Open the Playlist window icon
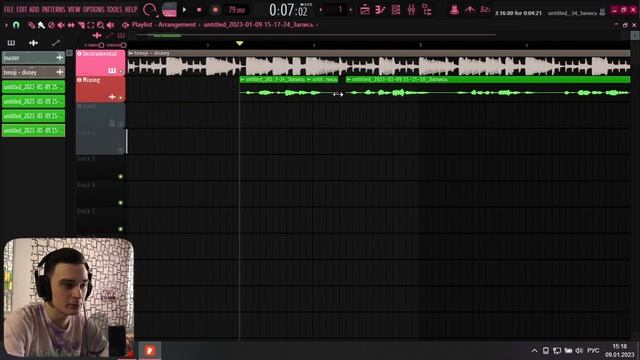 [x=364, y=10]
